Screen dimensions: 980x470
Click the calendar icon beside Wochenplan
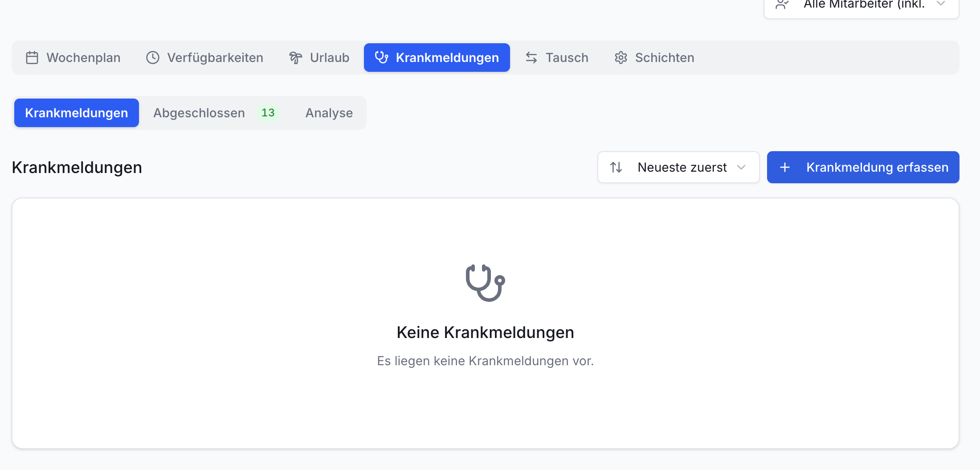pyautogui.click(x=32, y=58)
